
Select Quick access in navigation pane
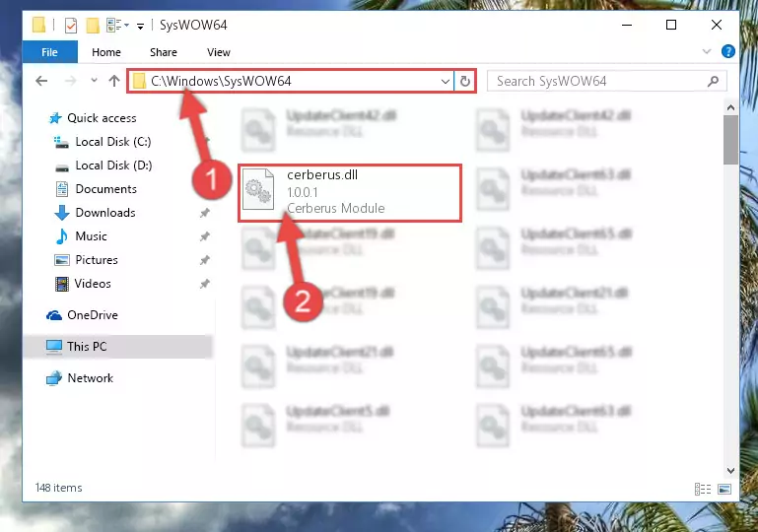[102, 118]
